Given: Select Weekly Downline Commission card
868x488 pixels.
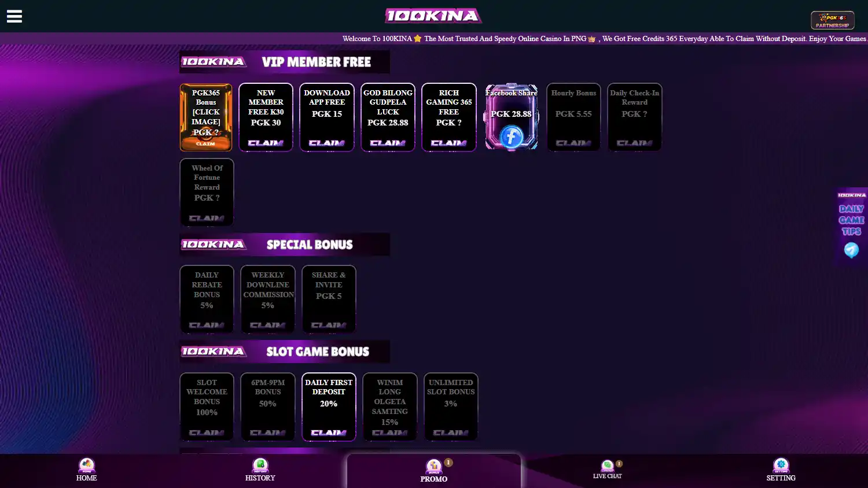Looking at the screenshot, I should point(268,300).
